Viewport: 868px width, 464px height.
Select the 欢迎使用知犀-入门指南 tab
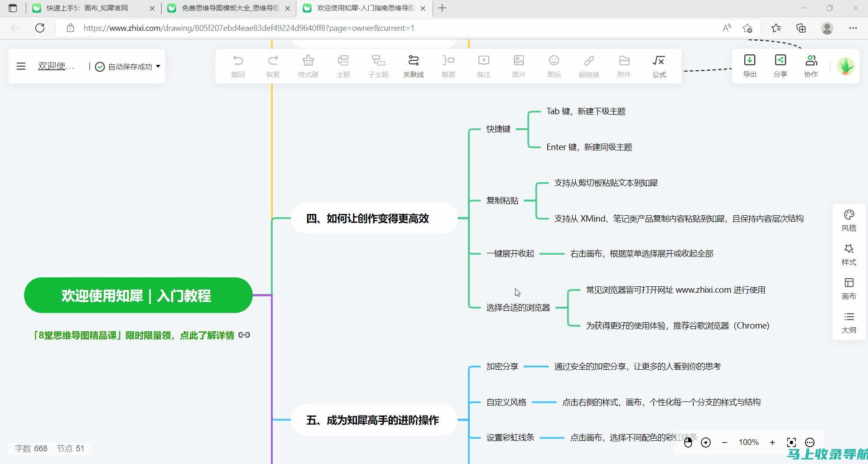click(x=366, y=8)
